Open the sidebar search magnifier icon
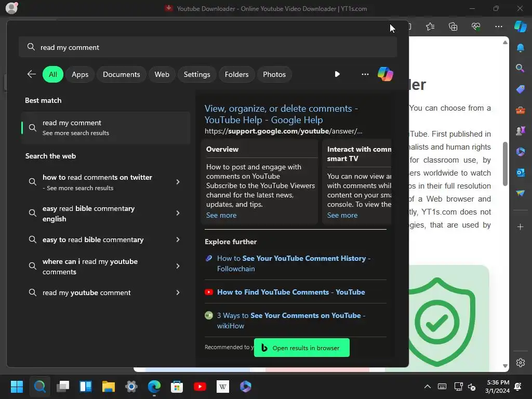 pos(520,68)
